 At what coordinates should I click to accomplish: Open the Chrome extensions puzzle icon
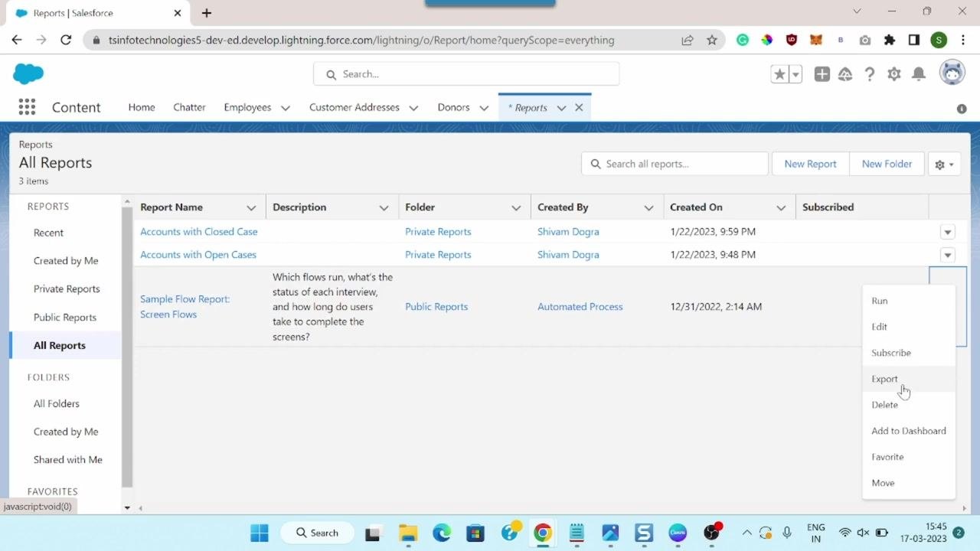click(889, 40)
